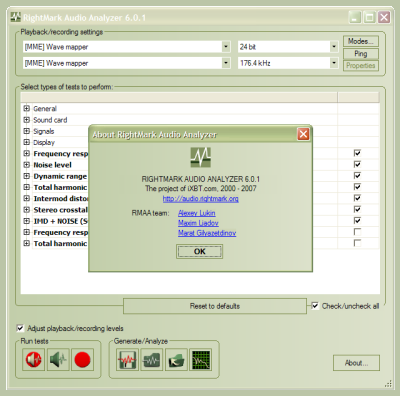400x396 pixels.
Task: Start the playback-only test with the red speaker icon
Action: coord(34,360)
